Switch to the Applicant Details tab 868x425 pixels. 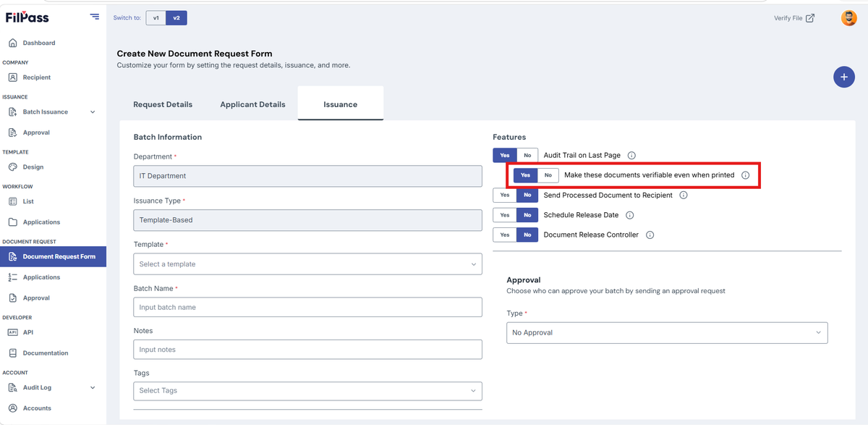coord(252,104)
